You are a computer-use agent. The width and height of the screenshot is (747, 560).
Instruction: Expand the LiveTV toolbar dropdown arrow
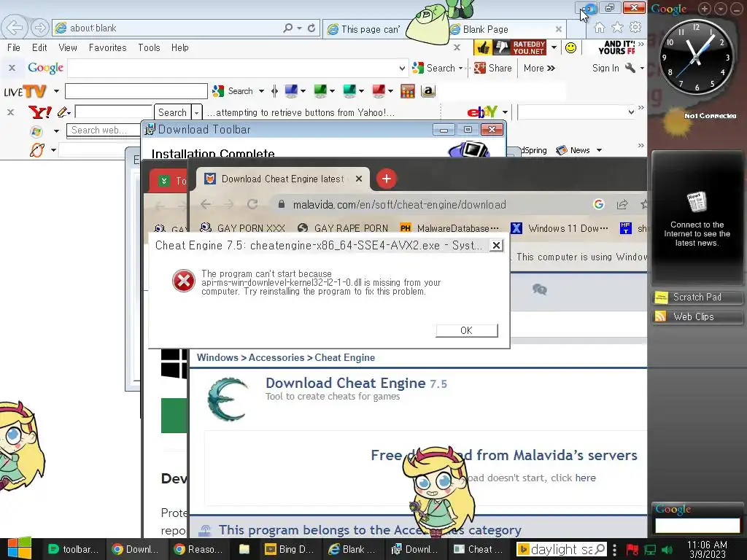point(56,91)
